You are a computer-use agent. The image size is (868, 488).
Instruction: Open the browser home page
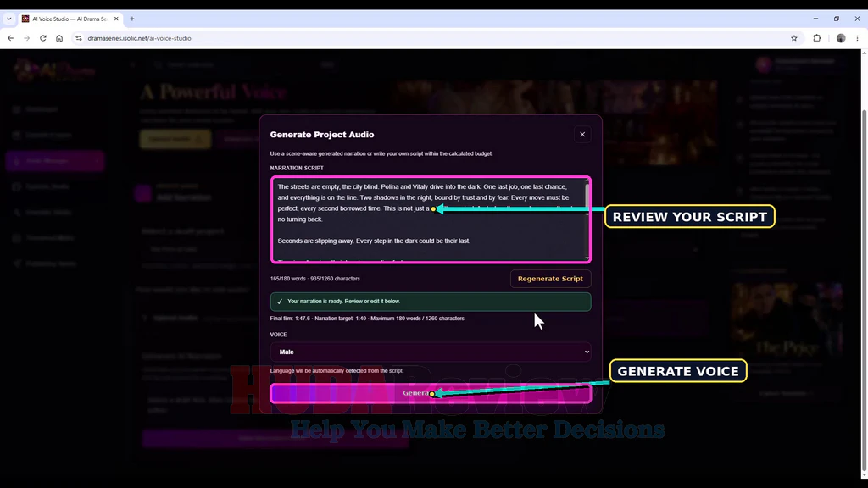[59, 38]
